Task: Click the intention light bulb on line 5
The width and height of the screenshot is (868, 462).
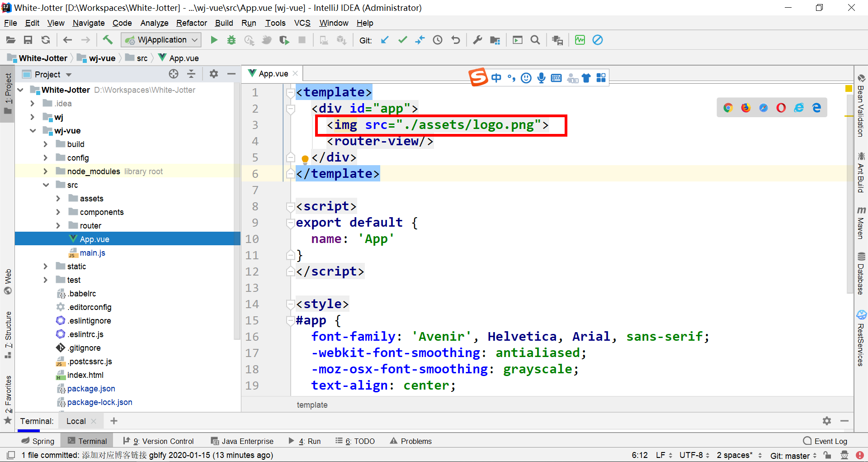Action: point(305,159)
